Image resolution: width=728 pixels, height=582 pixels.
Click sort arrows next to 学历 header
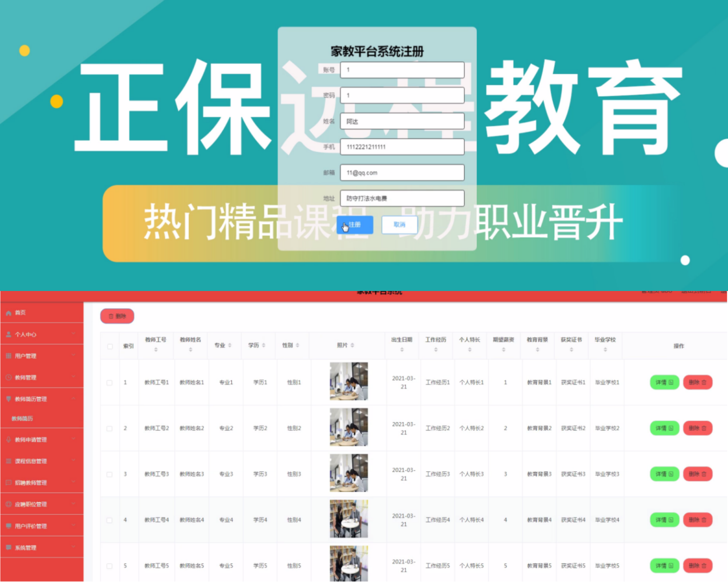[264, 345]
